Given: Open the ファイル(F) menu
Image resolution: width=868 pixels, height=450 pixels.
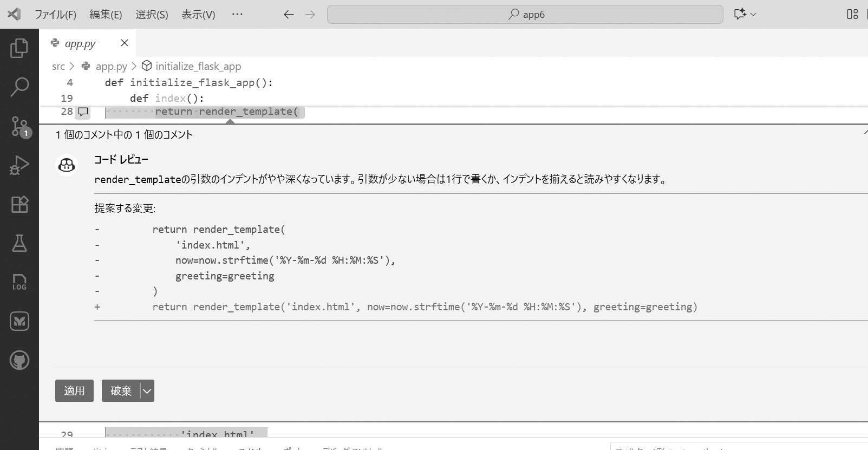Looking at the screenshot, I should (x=55, y=15).
